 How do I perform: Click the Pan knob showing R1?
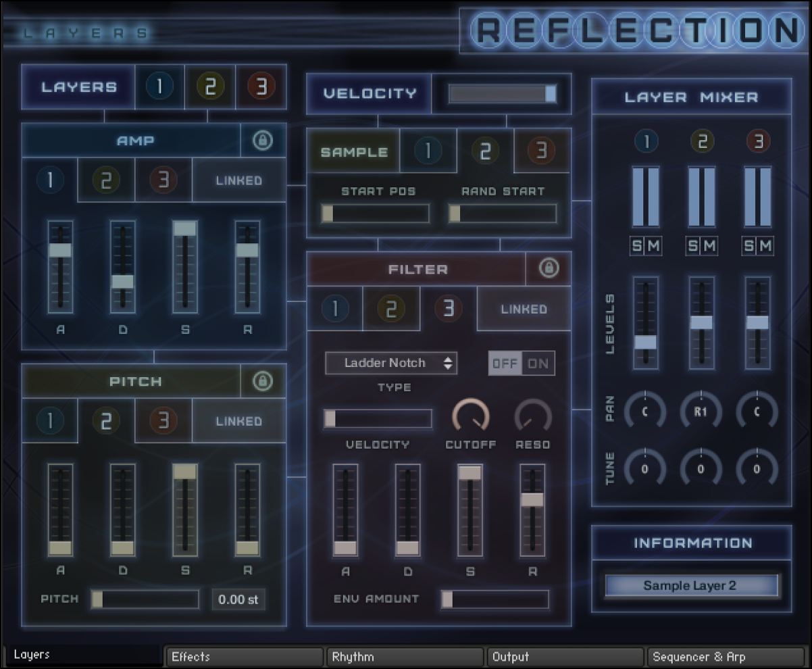point(701,412)
